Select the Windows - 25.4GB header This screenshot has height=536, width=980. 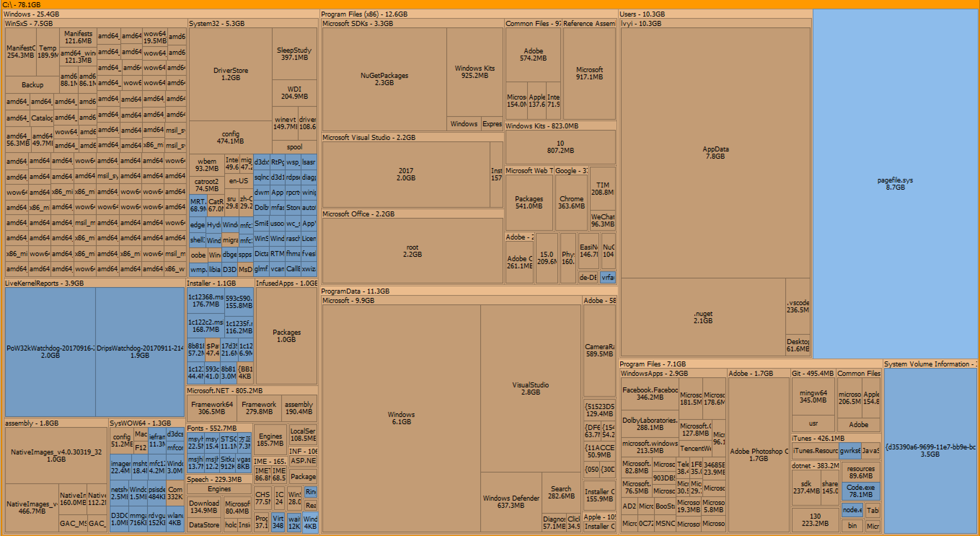(x=161, y=14)
